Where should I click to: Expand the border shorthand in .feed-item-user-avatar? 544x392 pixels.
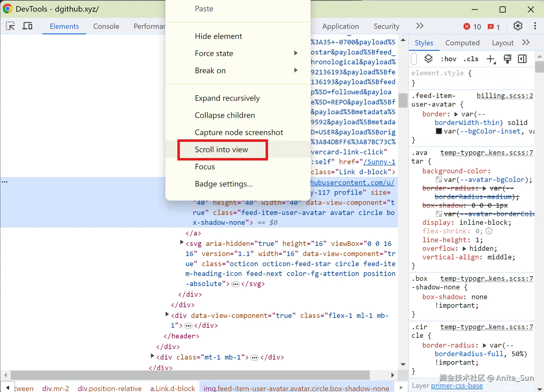(x=456, y=114)
